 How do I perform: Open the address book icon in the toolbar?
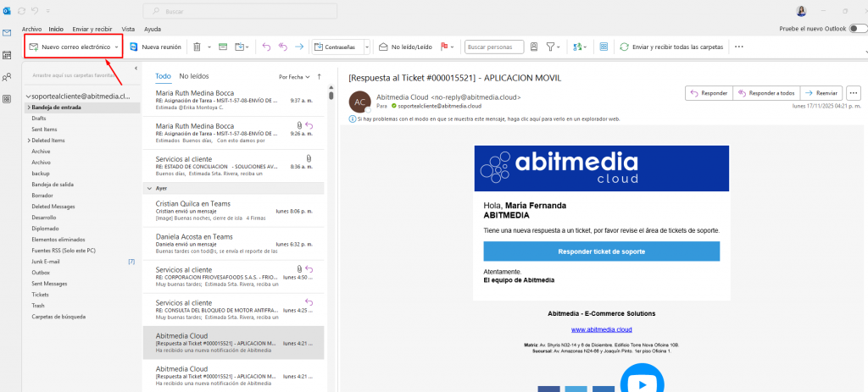[x=534, y=47]
